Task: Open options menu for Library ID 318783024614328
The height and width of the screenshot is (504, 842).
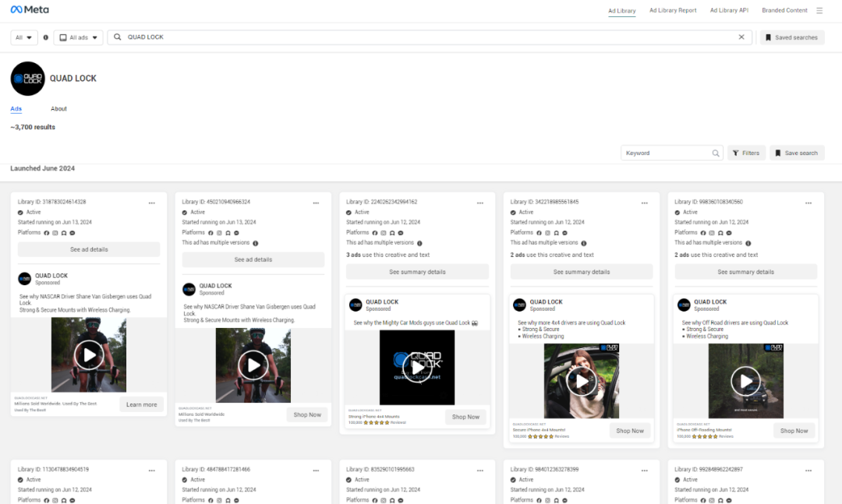Action: (152, 203)
